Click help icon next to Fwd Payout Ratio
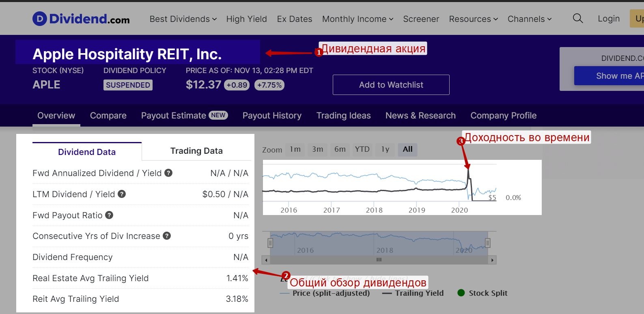644x314 pixels. coord(109,215)
